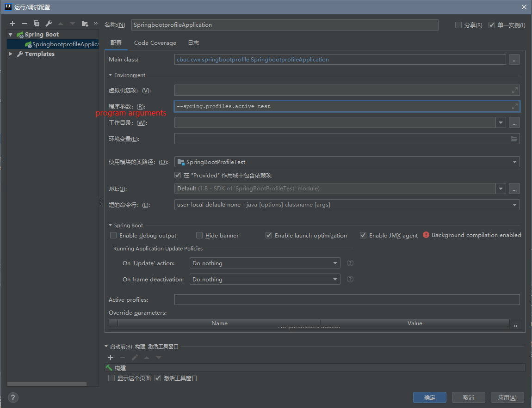Focus the 环境变量 input field
This screenshot has width=532, height=408.
click(x=347, y=139)
